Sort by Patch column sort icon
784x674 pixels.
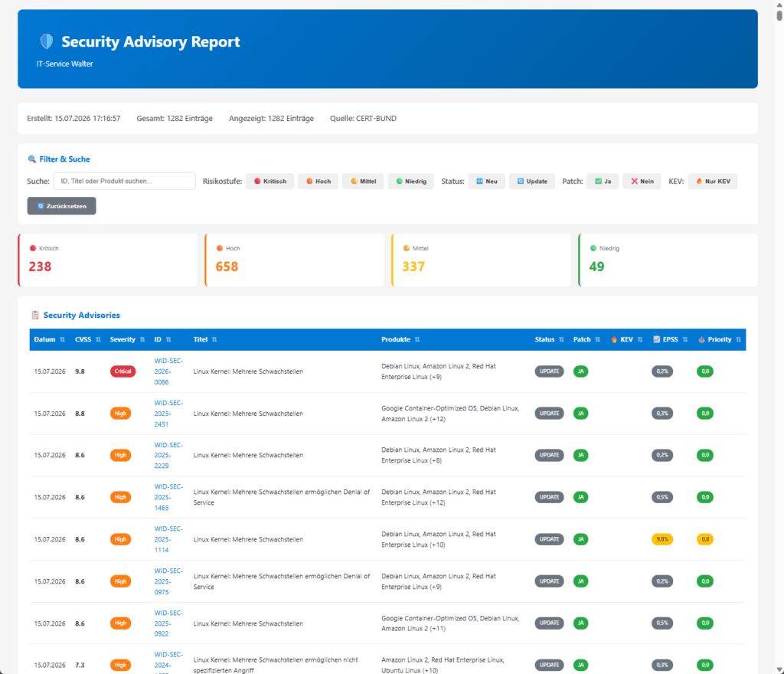click(x=597, y=339)
